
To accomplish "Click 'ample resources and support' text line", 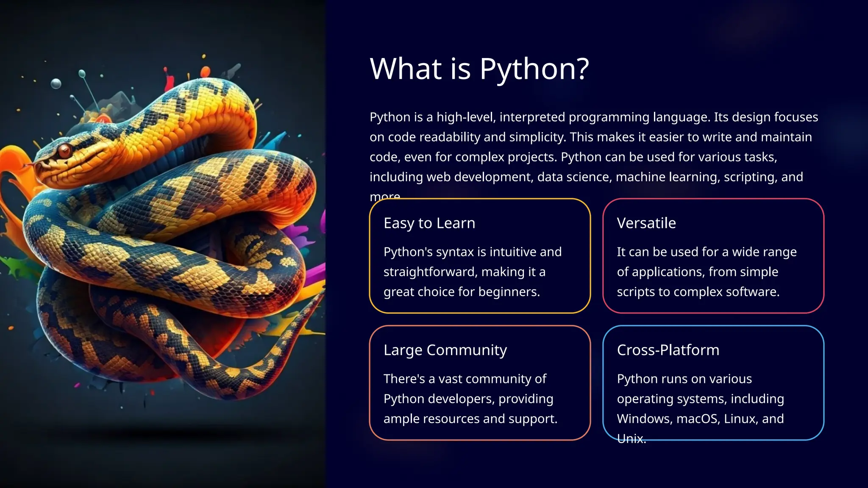I will [470, 419].
